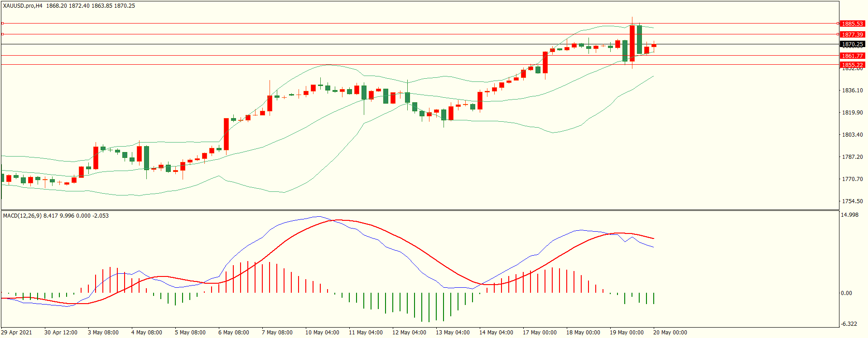
Task: Click the 10 May 04:00 time label
Action: [322, 333]
